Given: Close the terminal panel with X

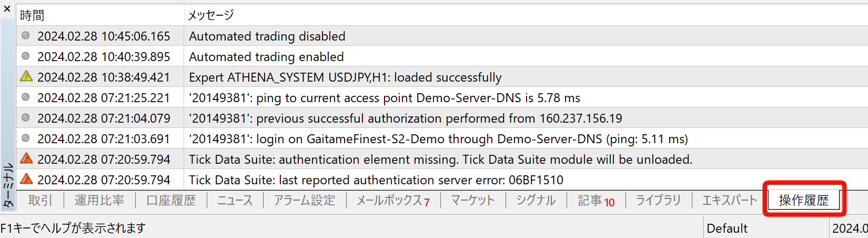Looking at the screenshot, I should tap(7, 9).
